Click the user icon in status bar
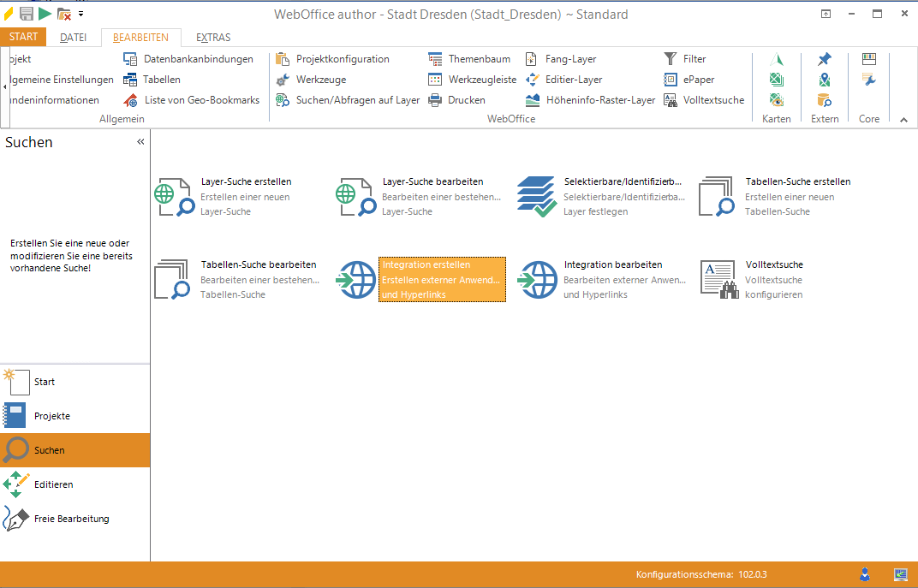Viewport: 918px width, 588px height. tap(865, 574)
